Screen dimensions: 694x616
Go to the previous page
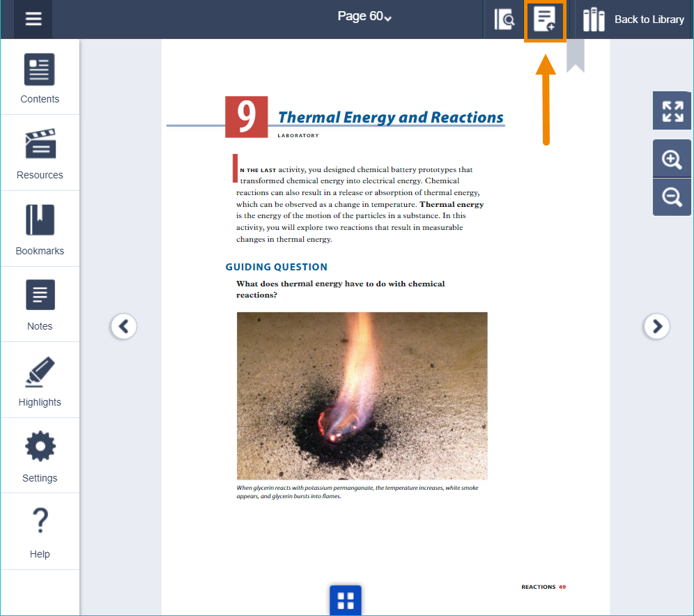tap(124, 325)
